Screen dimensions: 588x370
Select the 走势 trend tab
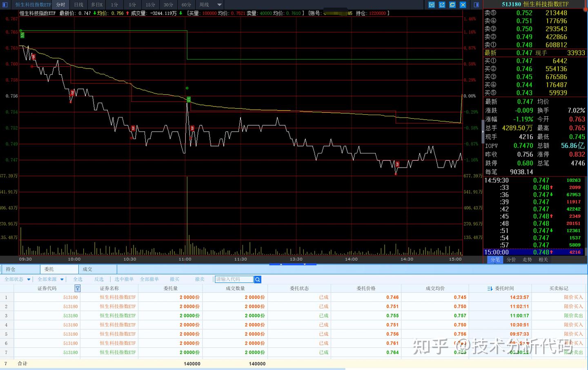point(527,259)
